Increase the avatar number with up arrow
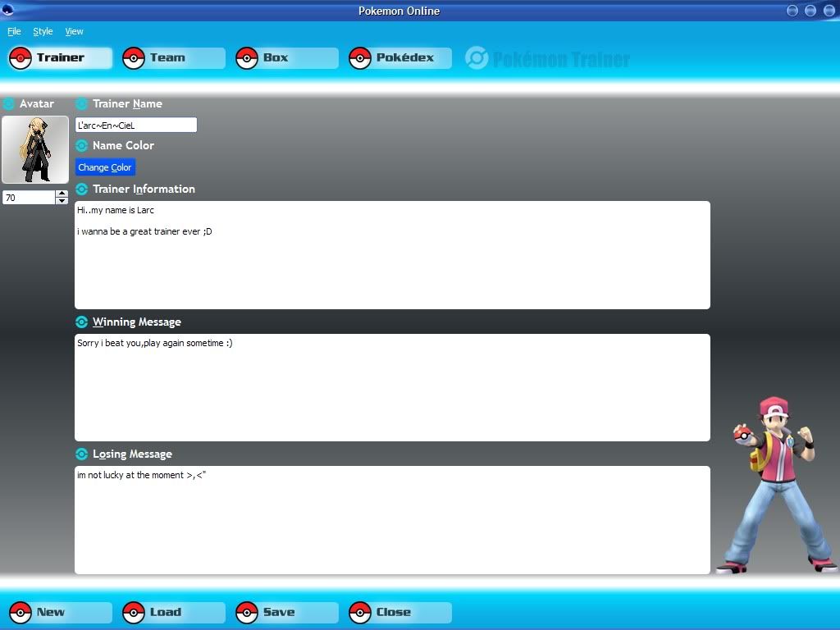 (x=62, y=194)
